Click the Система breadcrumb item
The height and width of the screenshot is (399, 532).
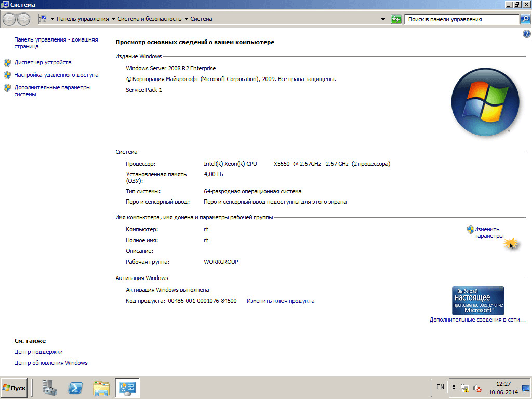click(201, 19)
